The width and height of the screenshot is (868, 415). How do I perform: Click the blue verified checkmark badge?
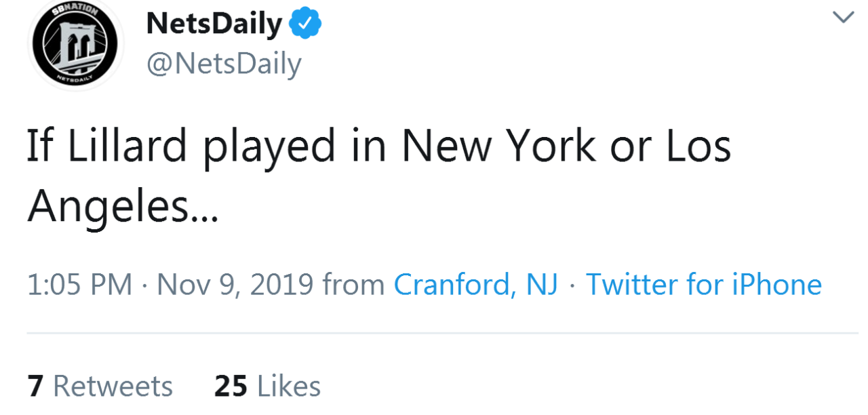(305, 24)
